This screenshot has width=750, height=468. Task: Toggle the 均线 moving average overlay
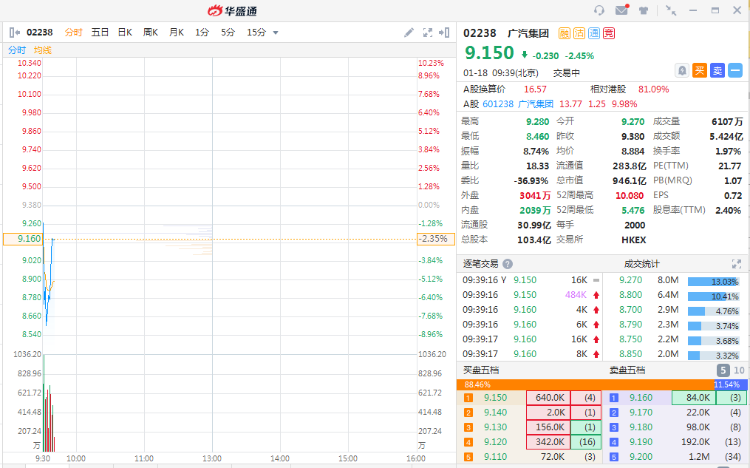(x=42, y=49)
